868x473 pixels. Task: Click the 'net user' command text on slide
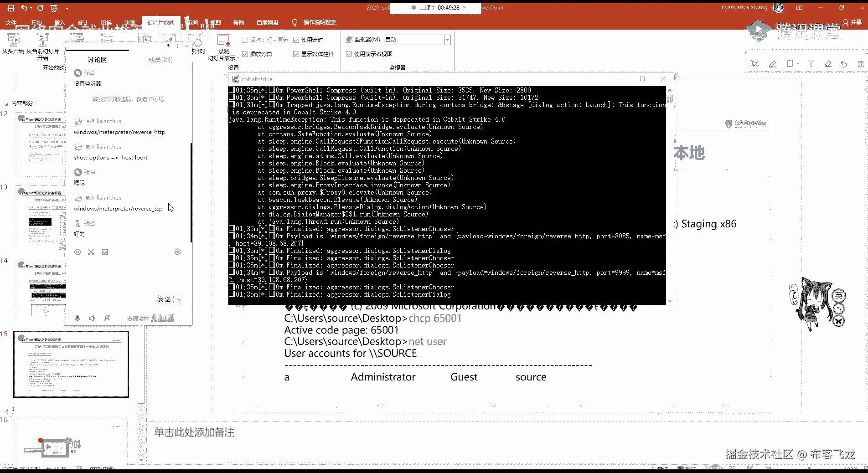tap(428, 341)
